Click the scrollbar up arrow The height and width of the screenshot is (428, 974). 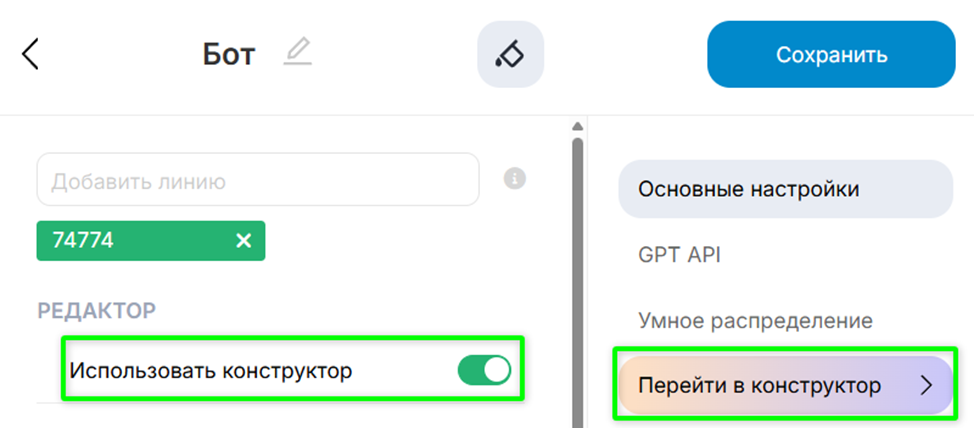[x=577, y=127]
